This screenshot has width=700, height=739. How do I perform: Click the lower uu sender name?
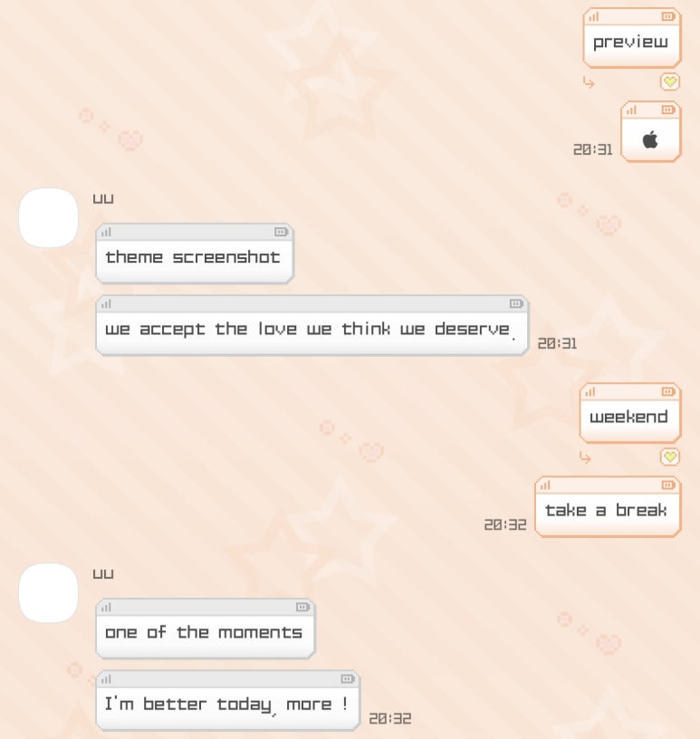(x=103, y=574)
